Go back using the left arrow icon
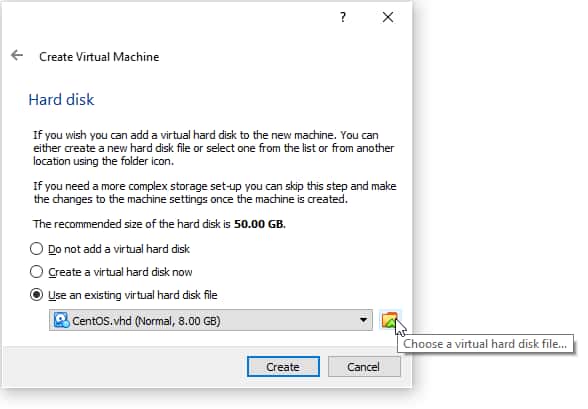 [x=17, y=55]
